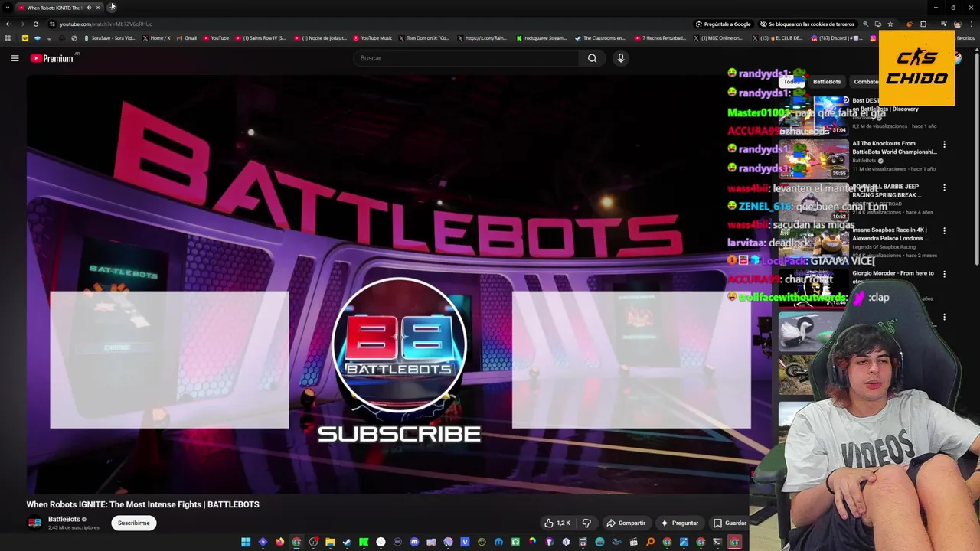Dislike the video with thumbs down
980x551 pixels.
click(586, 523)
